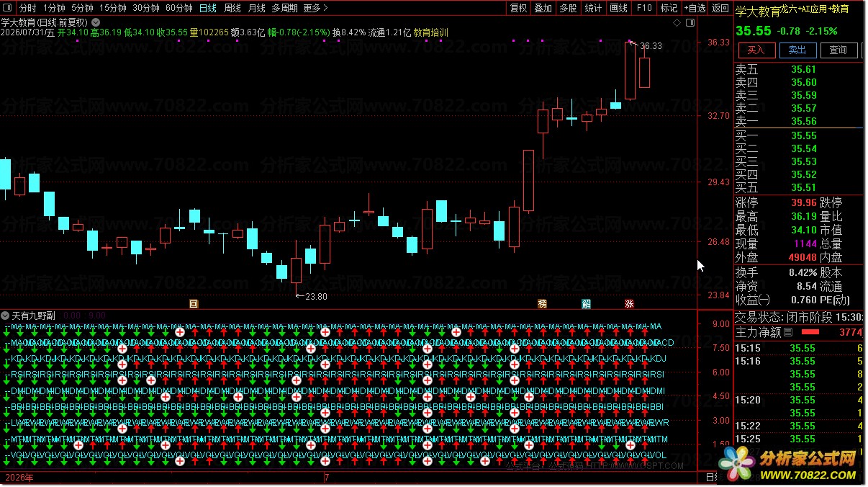Click the 2026年 label on the time axis

19,477
